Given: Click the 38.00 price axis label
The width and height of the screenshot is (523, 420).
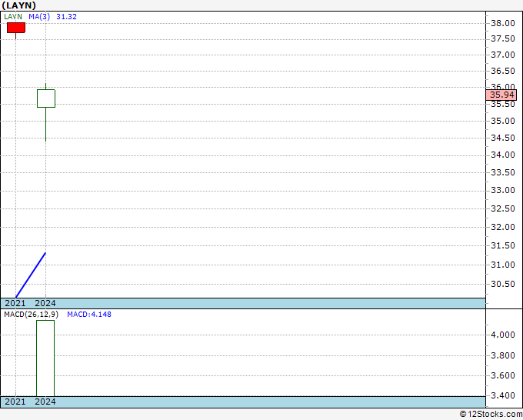Looking at the screenshot, I should pyautogui.click(x=503, y=23).
